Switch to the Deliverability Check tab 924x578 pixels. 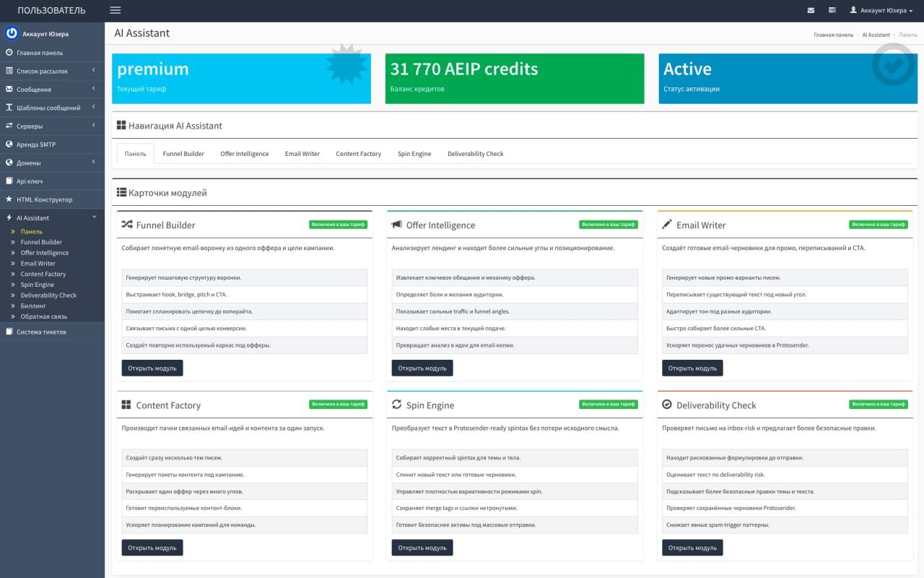(x=475, y=154)
